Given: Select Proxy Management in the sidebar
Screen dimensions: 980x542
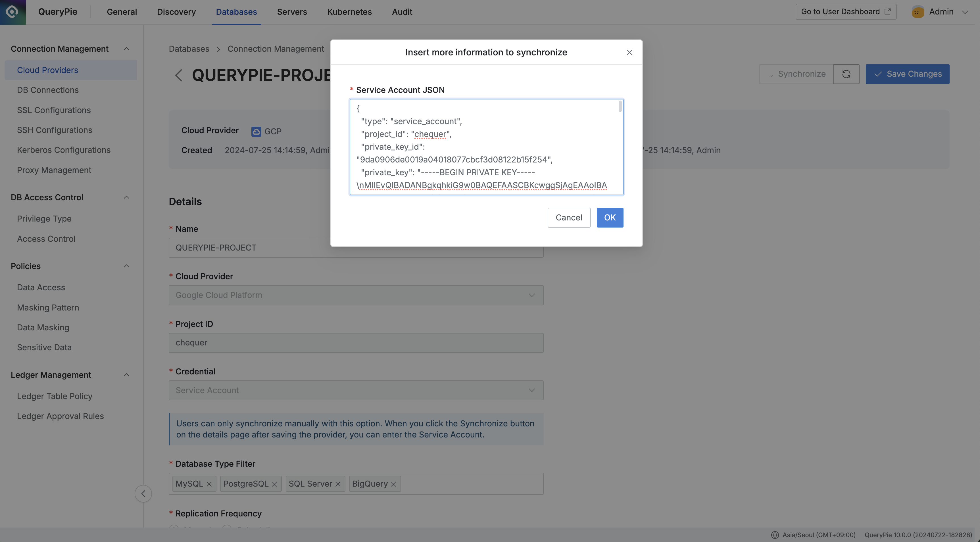Looking at the screenshot, I should pyautogui.click(x=54, y=170).
